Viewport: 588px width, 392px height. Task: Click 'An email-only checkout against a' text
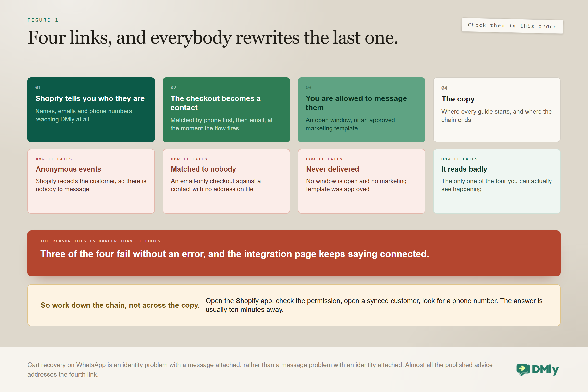(x=216, y=185)
